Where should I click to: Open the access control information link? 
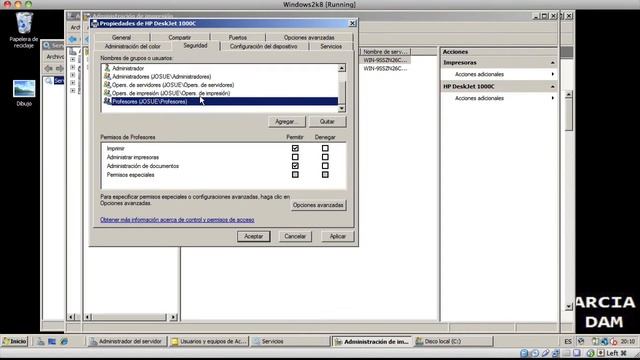[177, 220]
